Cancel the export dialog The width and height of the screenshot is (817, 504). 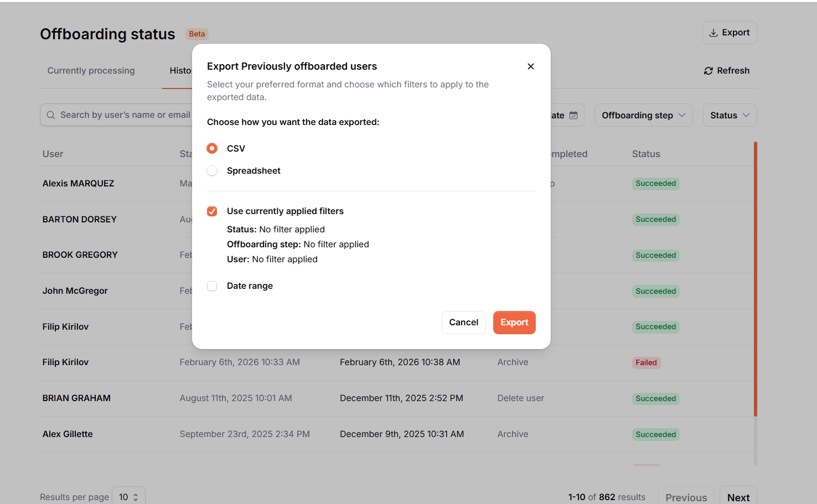pyautogui.click(x=463, y=323)
